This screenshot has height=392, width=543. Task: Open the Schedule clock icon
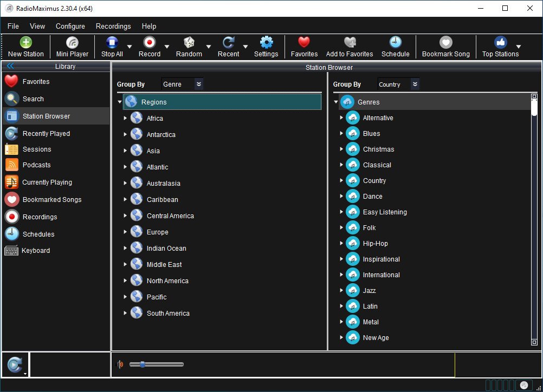[x=395, y=43]
